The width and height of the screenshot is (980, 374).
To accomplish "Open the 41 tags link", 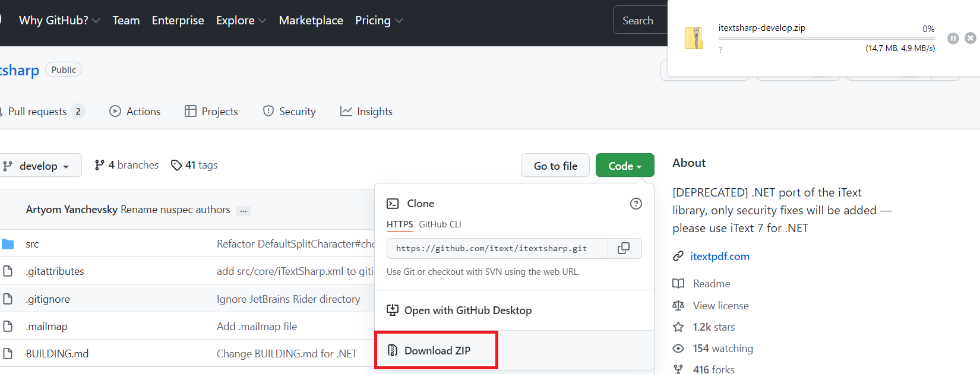I will (x=194, y=165).
